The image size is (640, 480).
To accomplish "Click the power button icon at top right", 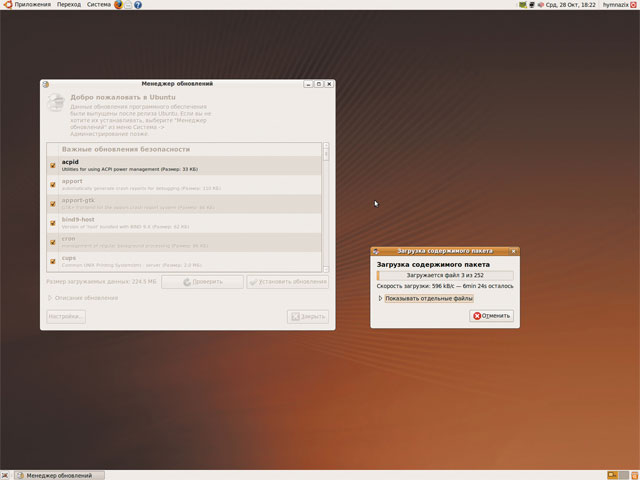I will tap(633, 5).
